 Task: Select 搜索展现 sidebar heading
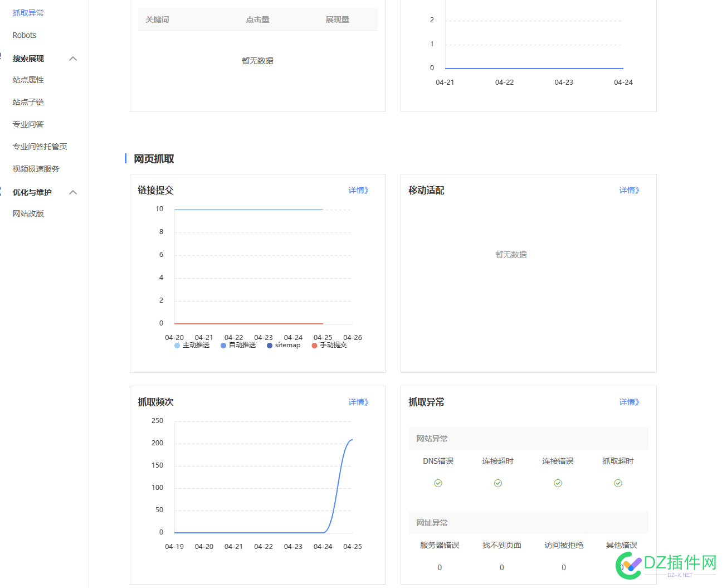28,59
